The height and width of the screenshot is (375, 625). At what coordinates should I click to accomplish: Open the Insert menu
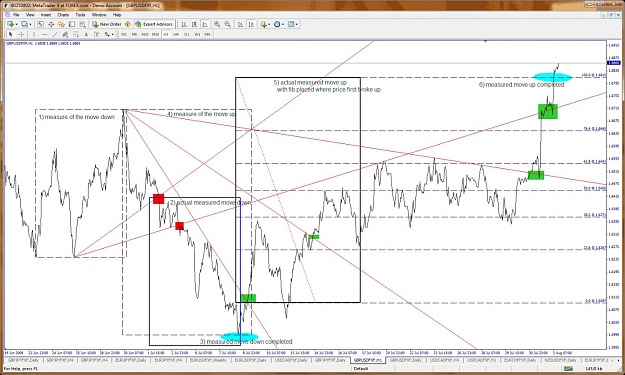point(46,15)
